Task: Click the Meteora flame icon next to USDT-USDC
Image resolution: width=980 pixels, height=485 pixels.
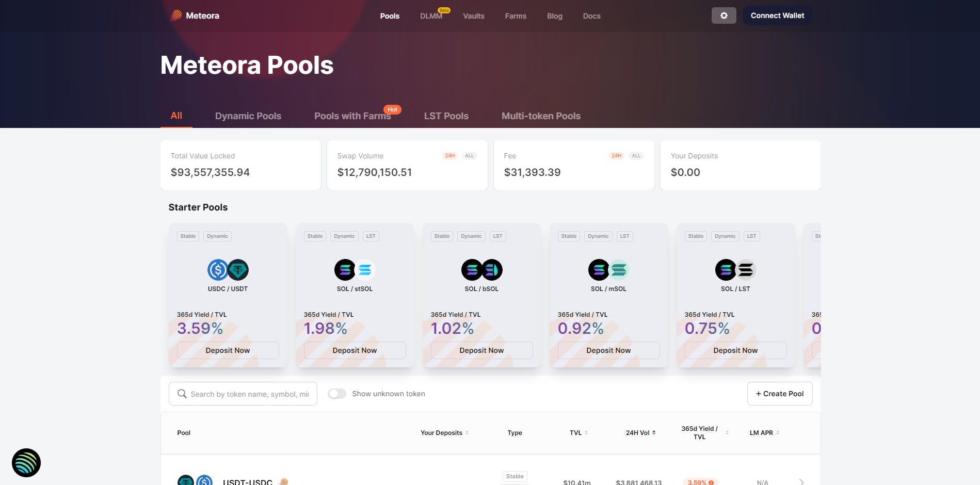Action: [283, 482]
